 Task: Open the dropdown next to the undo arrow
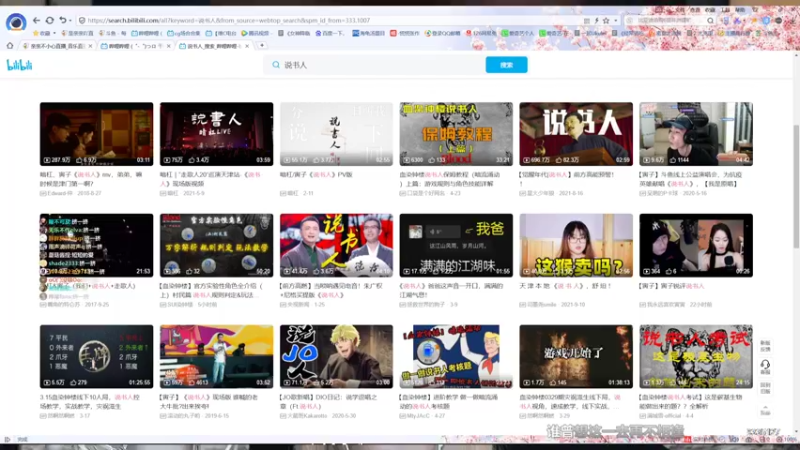(70, 21)
